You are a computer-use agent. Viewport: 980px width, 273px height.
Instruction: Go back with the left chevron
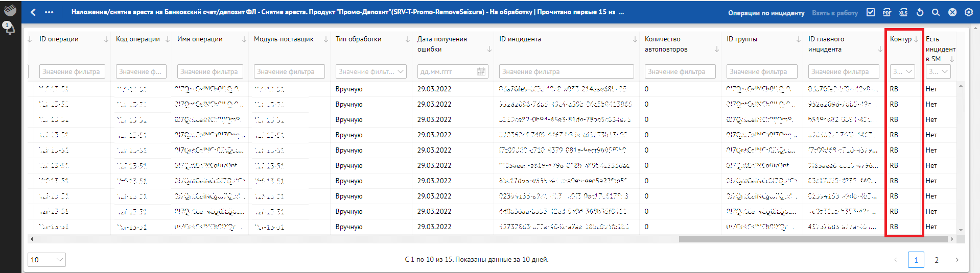[33, 12]
